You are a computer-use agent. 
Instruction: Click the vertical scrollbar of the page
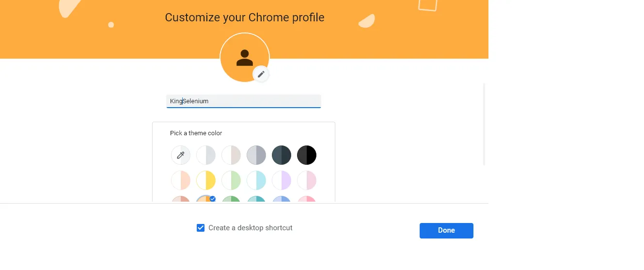(x=484, y=125)
